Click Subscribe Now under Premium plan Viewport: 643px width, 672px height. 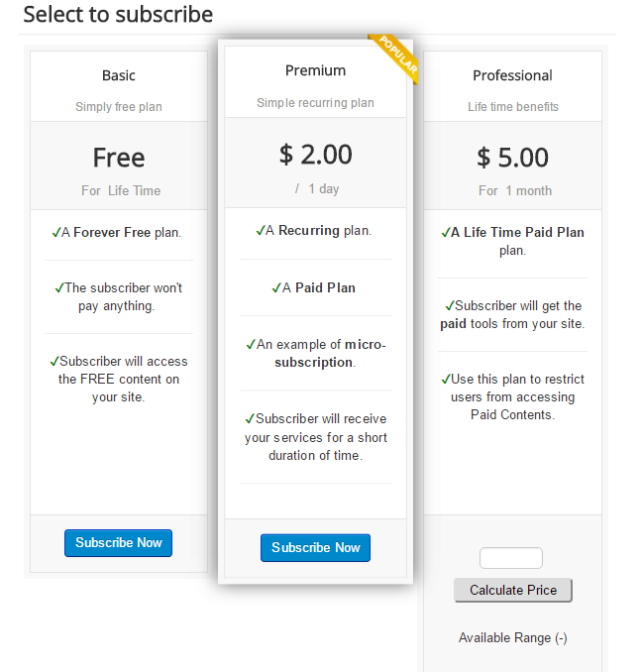[x=315, y=548]
